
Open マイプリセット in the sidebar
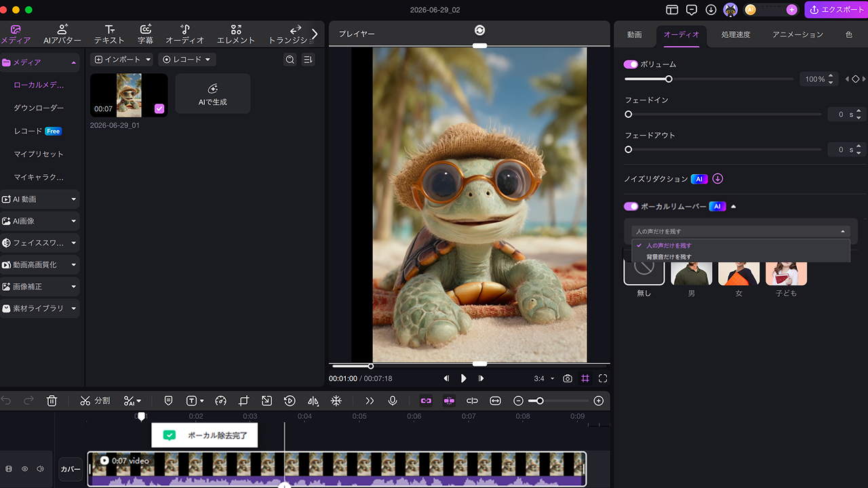point(39,154)
